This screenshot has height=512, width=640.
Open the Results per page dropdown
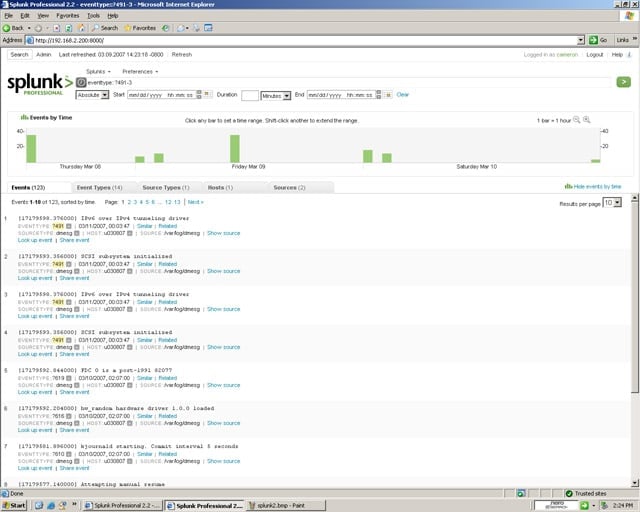click(612, 203)
